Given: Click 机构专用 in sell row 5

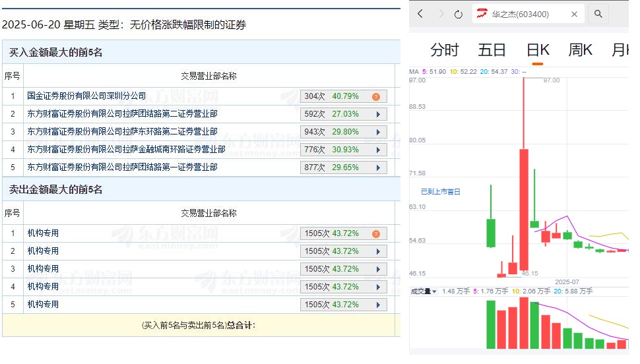Looking at the screenshot, I should tap(43, 305).
